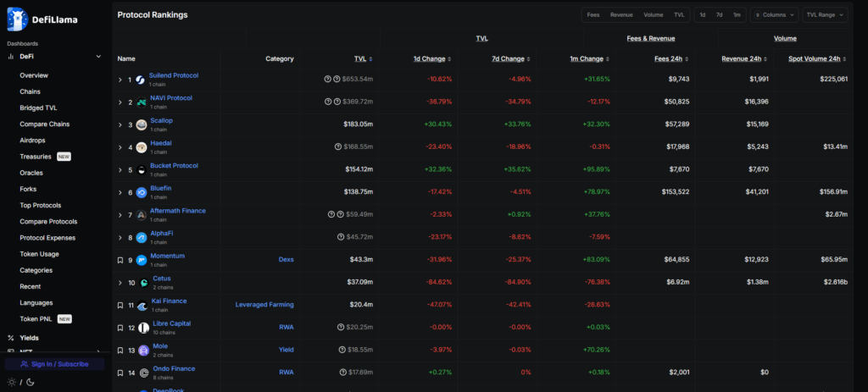
Task: Click the Scallop logo icon
Action: 142,125
